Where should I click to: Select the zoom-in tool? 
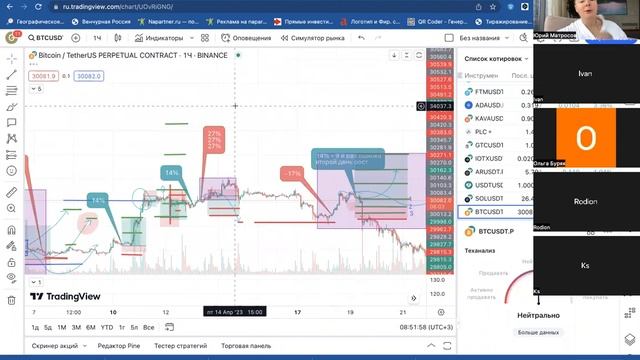(x=11, y=208)
